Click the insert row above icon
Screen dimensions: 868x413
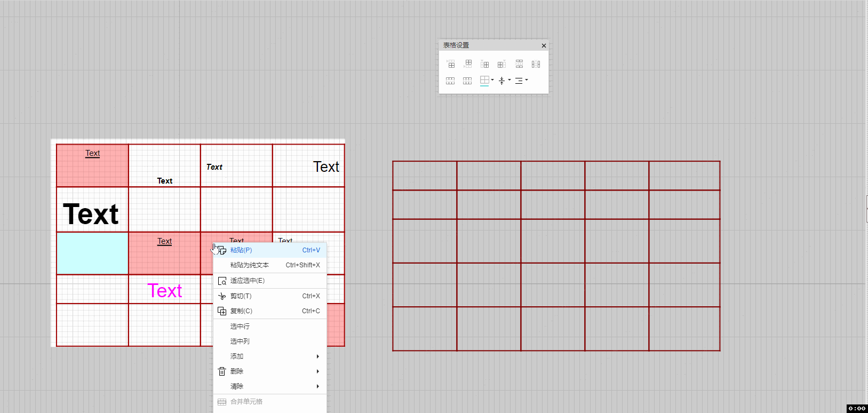click(451, 64)
